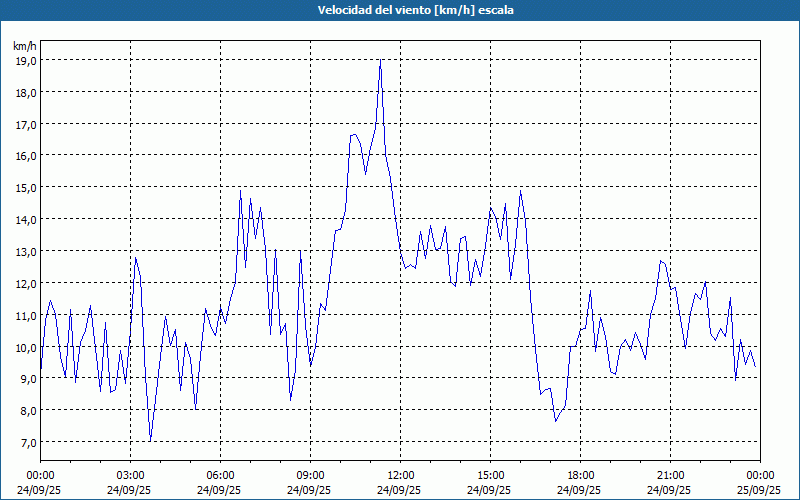Select the 8,0 y-axis tick label

(x=25, y=410)
